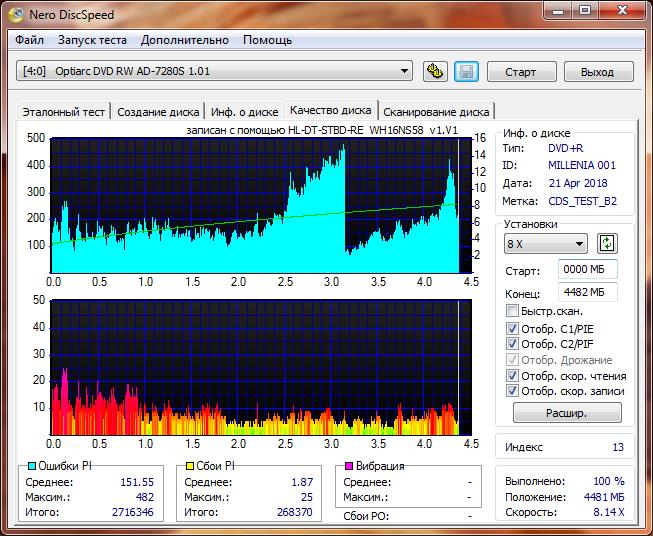
Task: Switch to the Сканирование диска tab
Action: 436,112
